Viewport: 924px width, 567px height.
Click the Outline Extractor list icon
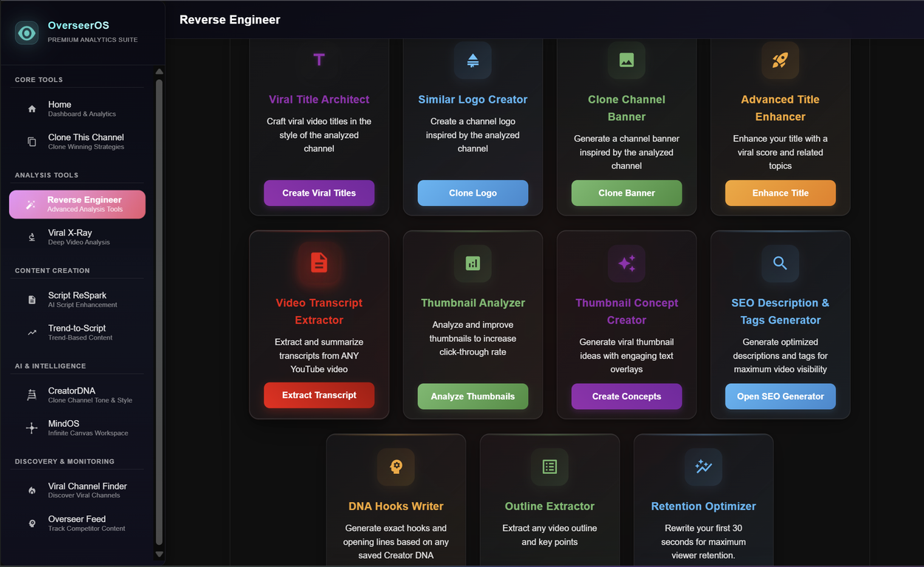[550, 467]
